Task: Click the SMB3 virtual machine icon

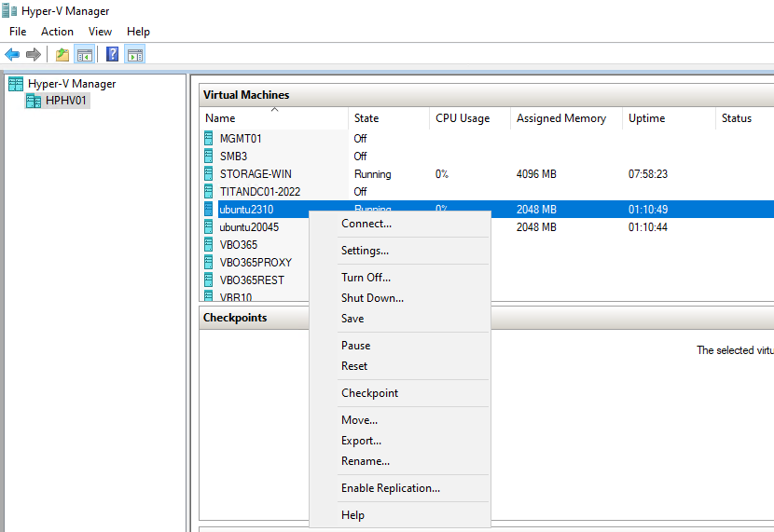Action: coord(208,156)
